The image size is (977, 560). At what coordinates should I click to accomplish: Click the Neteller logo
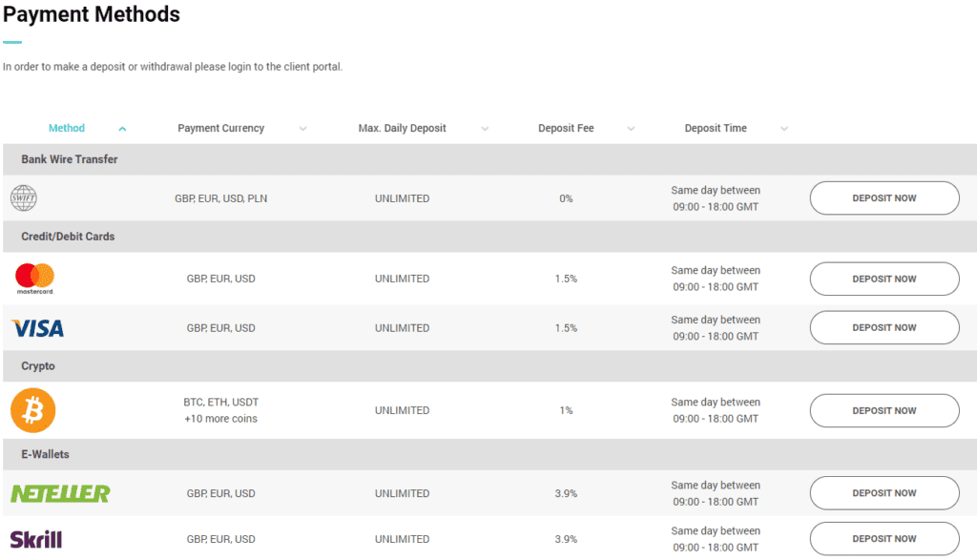(x=59, y=493)
